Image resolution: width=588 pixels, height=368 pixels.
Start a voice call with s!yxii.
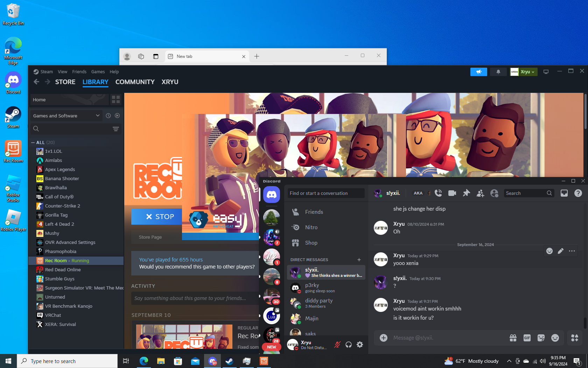(438, 193)
